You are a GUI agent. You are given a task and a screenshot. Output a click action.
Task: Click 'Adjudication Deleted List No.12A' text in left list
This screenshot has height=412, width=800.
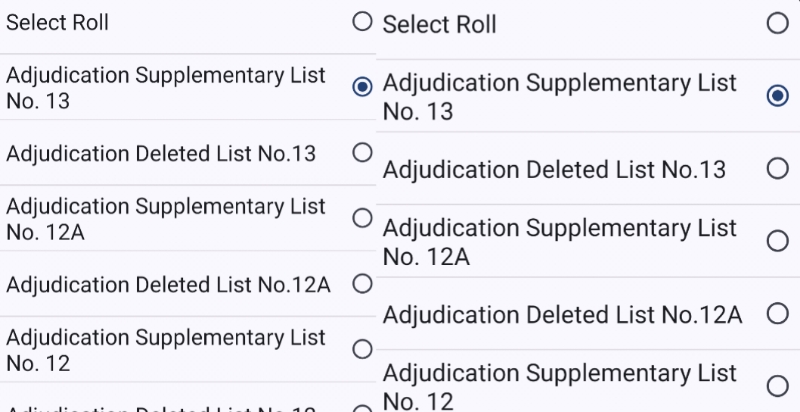pyautogui.click(x=168, y=285)
